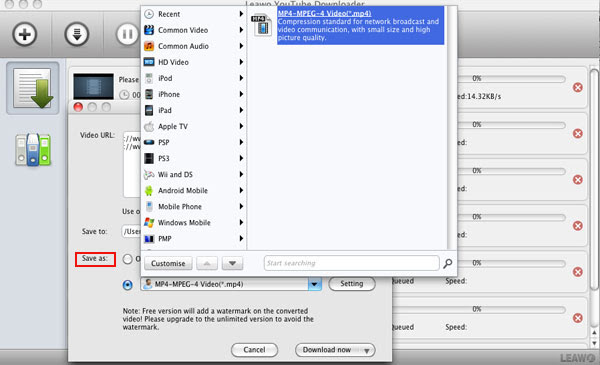Click the search magnifier icon
The width and height of the screenshot is (600, 365).
(x=448, y=263)
